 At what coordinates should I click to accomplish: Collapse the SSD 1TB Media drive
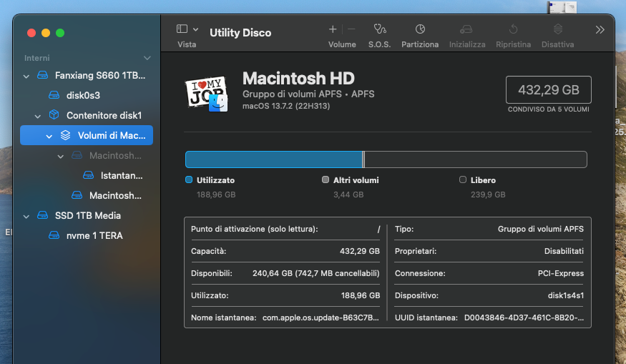click(26, 216)
